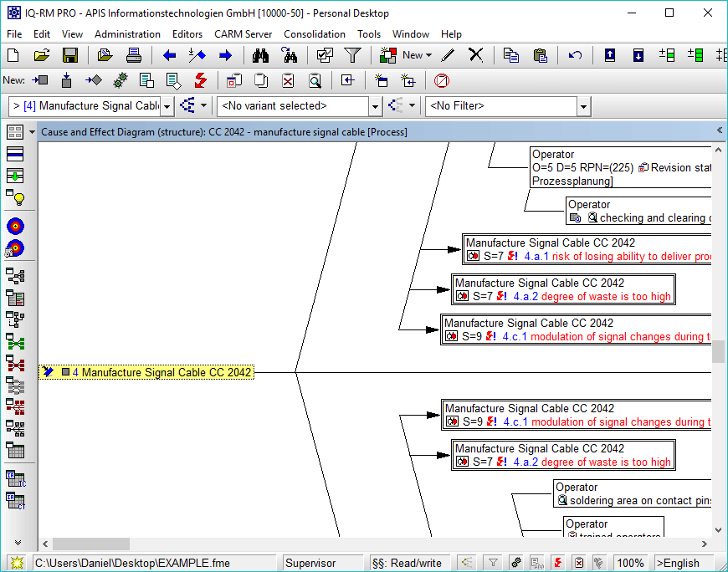Toggle the red lightning indicator in status bar
This screenshot has height=572, width=728.
click(558, 563)
